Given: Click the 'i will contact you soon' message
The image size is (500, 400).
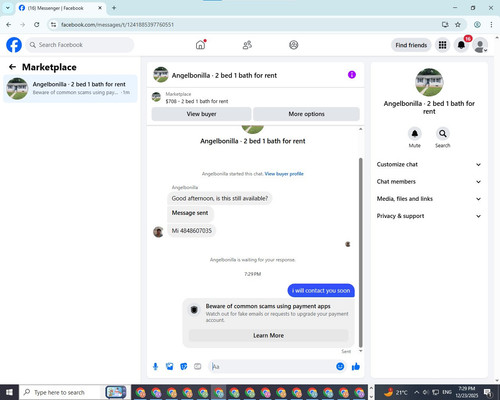Looking at the screenshot, I should [321, 291].
